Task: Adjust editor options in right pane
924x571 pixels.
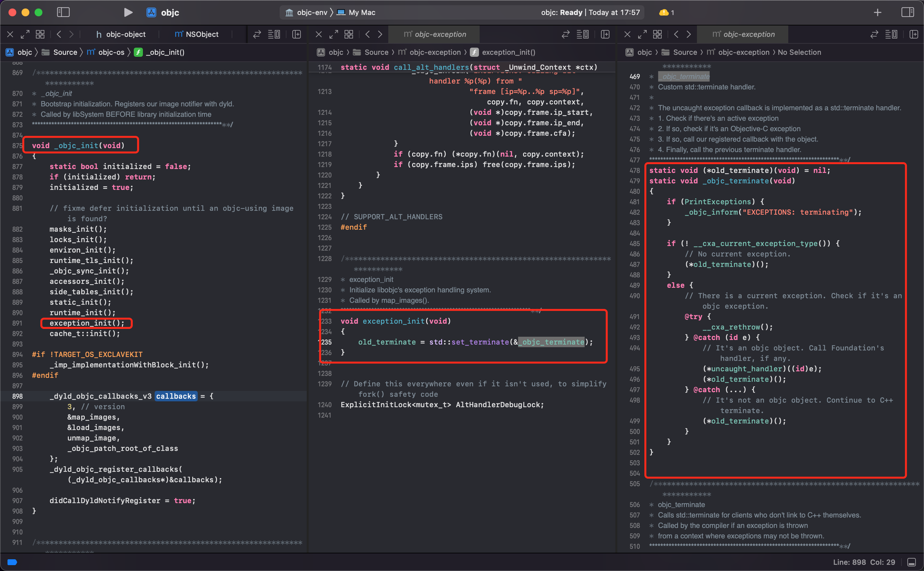Action: point(891,34)
